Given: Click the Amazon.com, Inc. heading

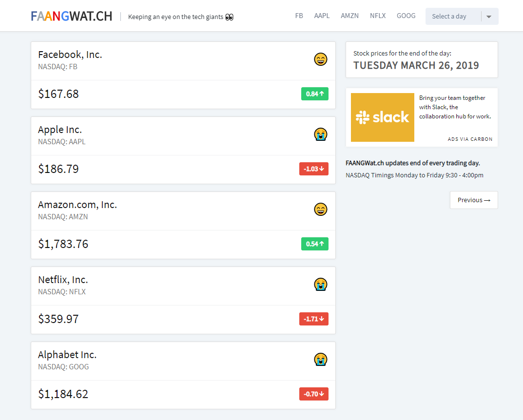Looking at the screenshot, I should (x=77, y=204).
